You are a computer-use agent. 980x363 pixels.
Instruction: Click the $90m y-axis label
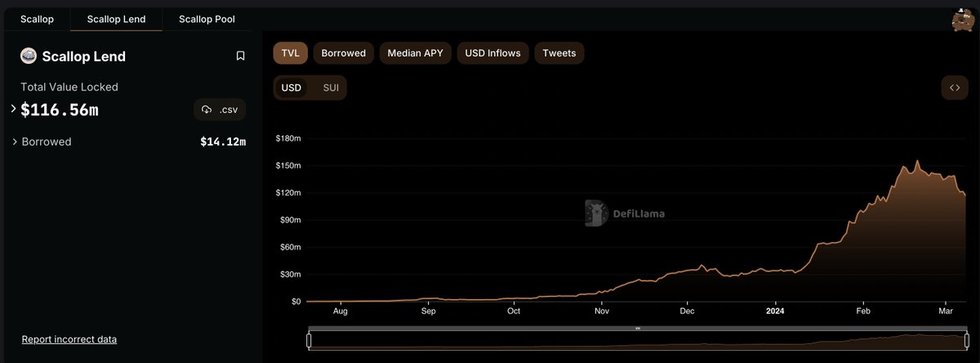point(290,220)
